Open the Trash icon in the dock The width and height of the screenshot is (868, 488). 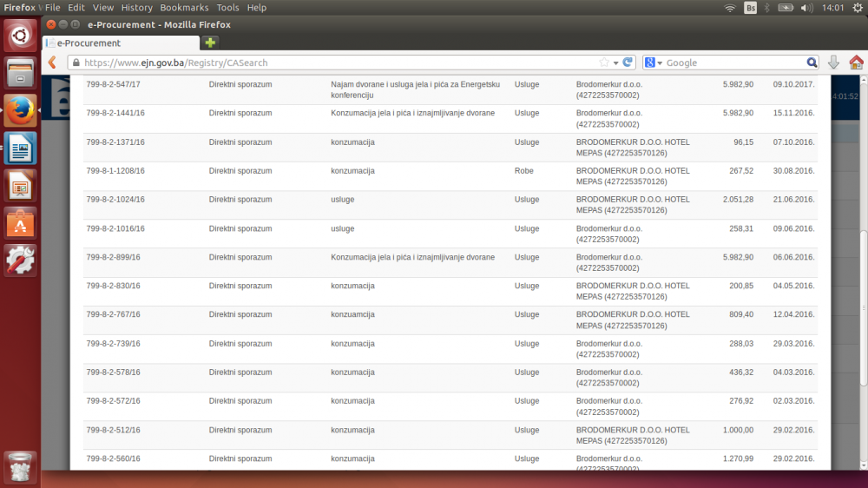20,466
